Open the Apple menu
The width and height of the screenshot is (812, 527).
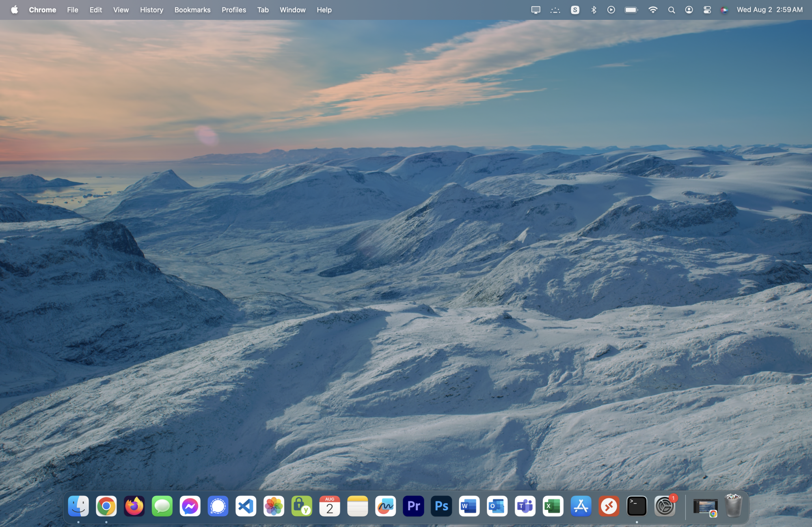coord(14,10)
